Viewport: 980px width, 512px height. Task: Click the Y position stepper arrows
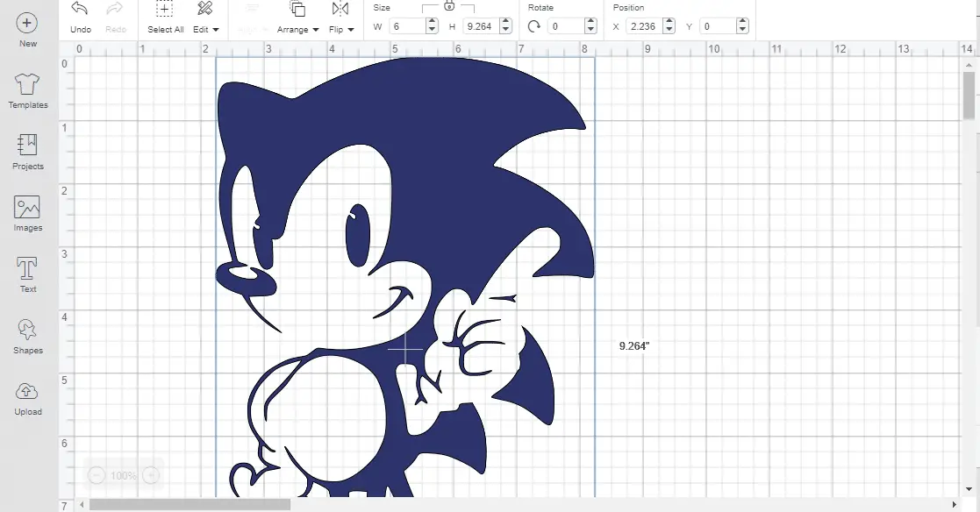[x=742, y=26]
